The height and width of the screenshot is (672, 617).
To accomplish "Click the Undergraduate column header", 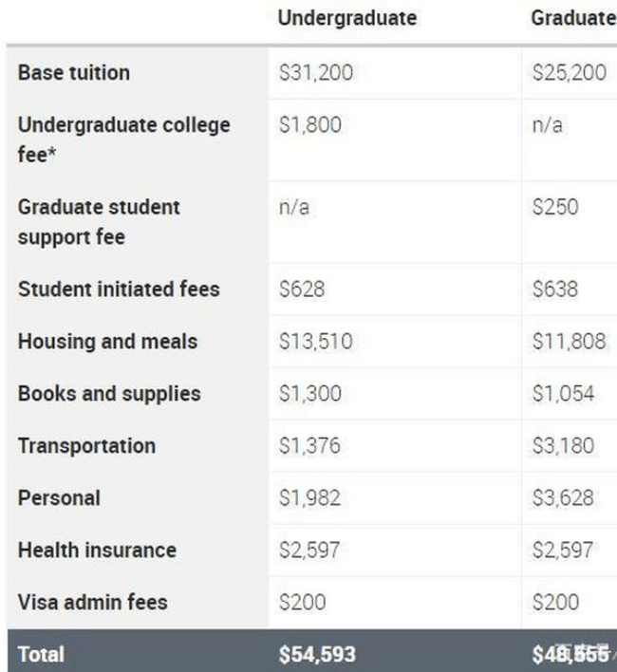I will (x=347, y=19).
